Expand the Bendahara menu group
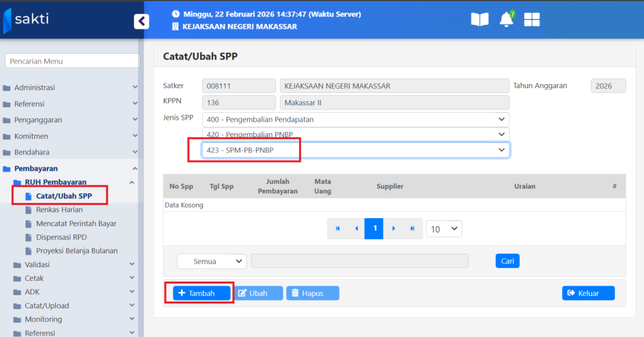 pos(68,152)
